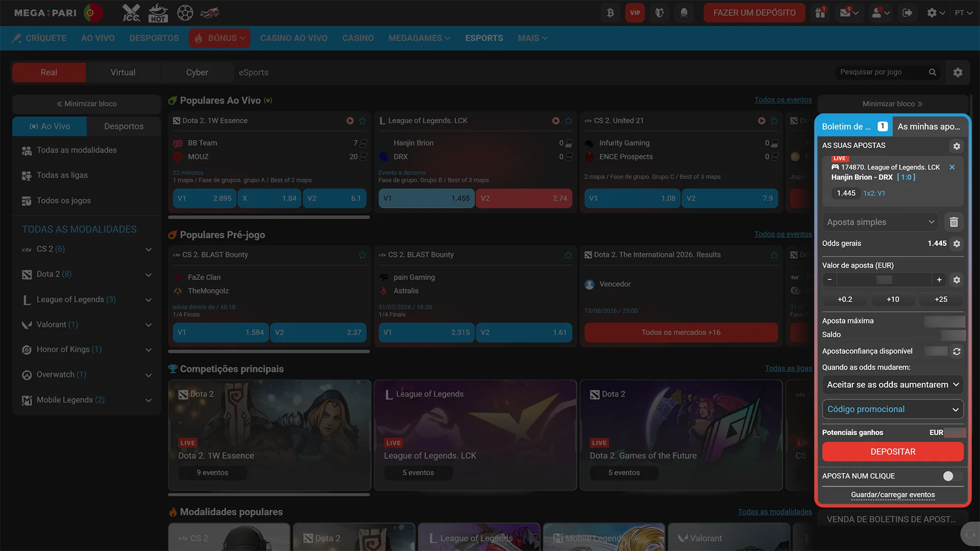Favorite the League of Legends. LCK live match
This screenshot has width=980, height=551.
pos(568,121)
